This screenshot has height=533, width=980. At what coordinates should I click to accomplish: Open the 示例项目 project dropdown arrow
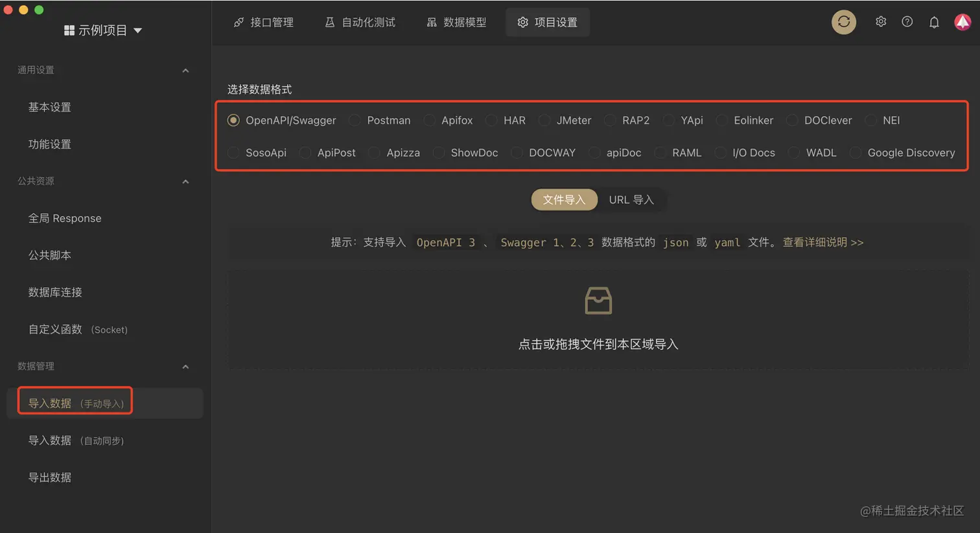coord(137,30)
